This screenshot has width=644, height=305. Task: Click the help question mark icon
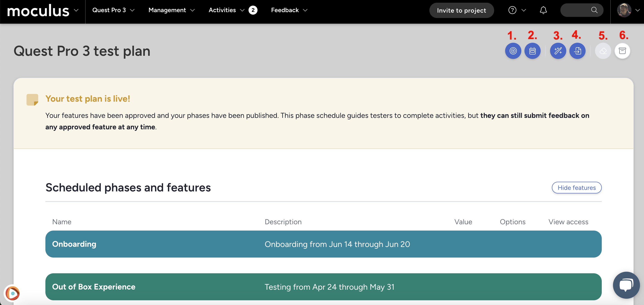(512, 10)
